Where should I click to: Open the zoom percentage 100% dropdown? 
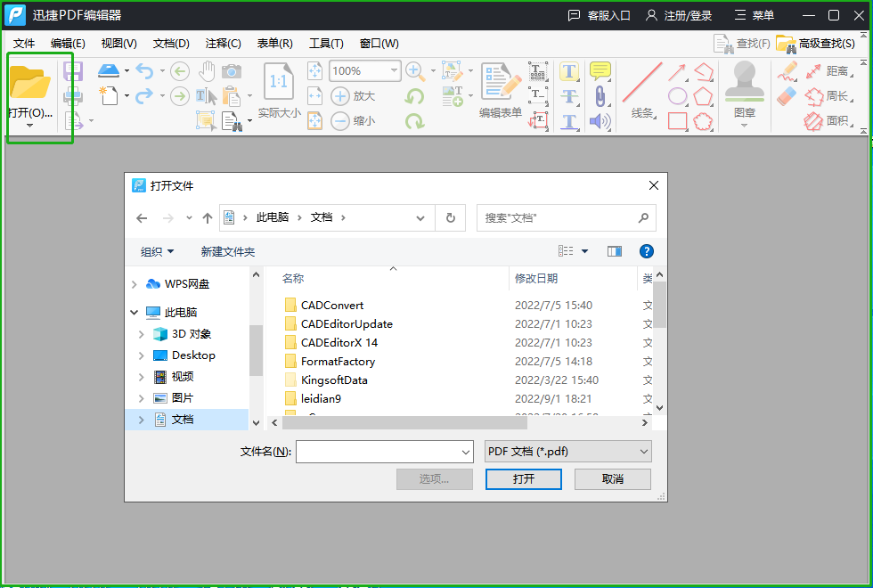[394, 70]
